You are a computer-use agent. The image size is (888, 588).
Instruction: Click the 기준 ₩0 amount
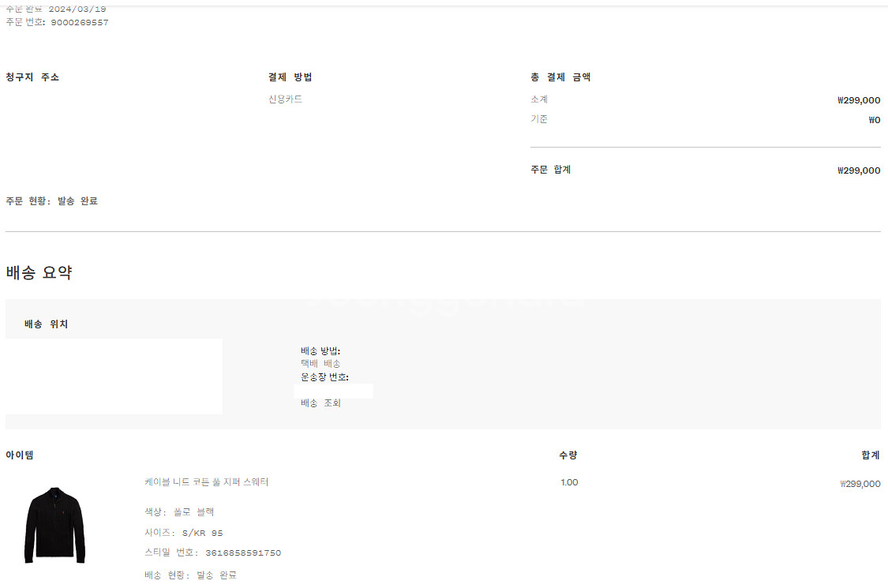pos(874,121)
